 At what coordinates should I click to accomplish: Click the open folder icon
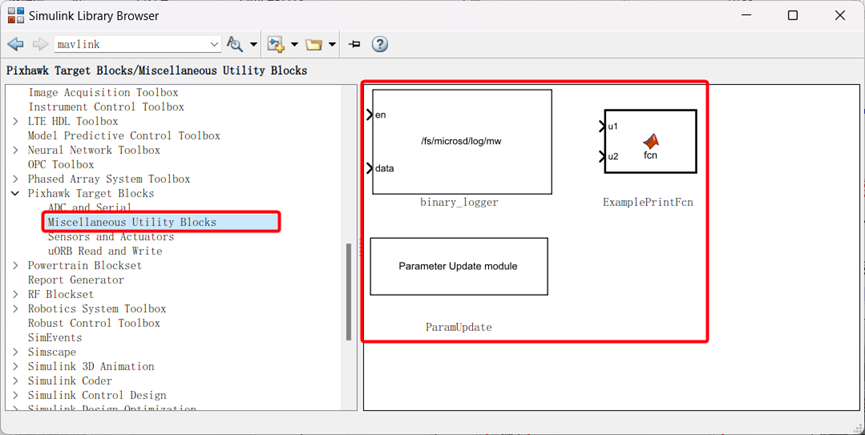pos(314,44)
